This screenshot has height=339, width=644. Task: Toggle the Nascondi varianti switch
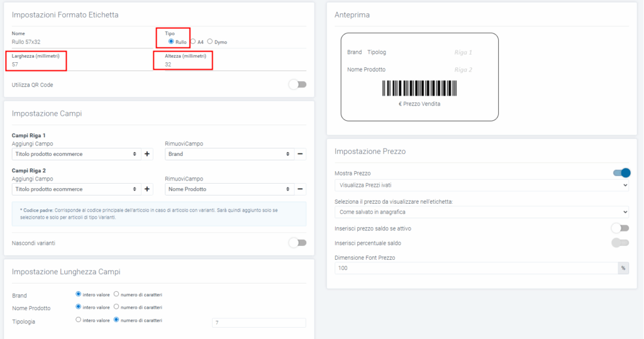tap(297, 243)
